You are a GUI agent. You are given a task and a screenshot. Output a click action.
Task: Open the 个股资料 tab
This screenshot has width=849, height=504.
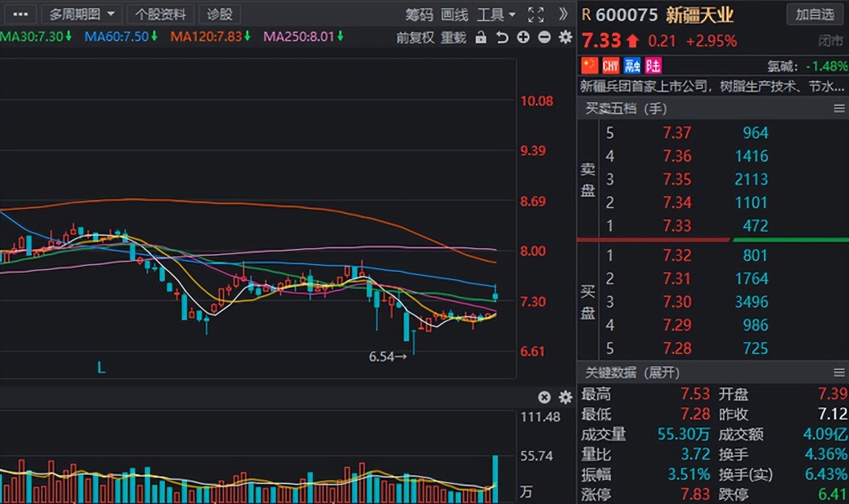tap(161, 15)
